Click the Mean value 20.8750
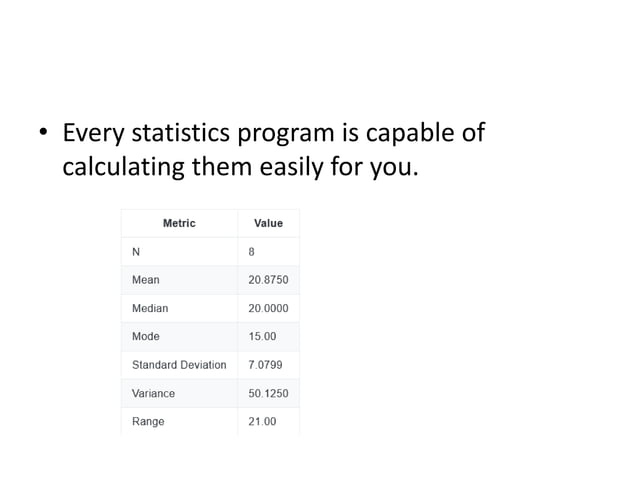This screenshot has height=478, width=638. 268,280
